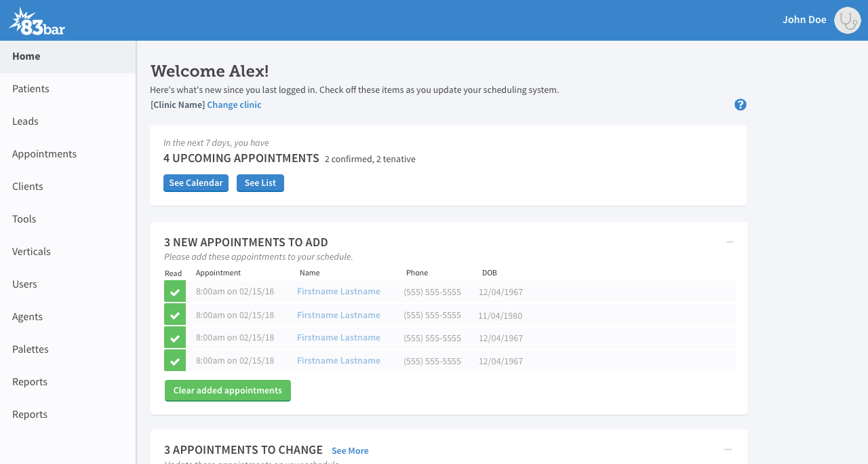Open the See More link
Image resolution: width=868 pixels, height=464 pixels.
(x=350, y=450)
